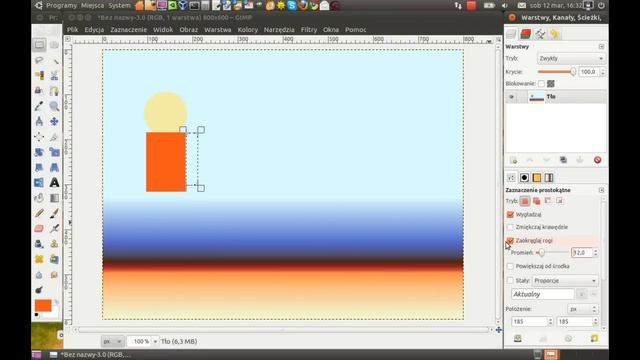Toggle the Blokowanie alpha channel lock icon
Viewport: 640px width, 360px height.
551,84
